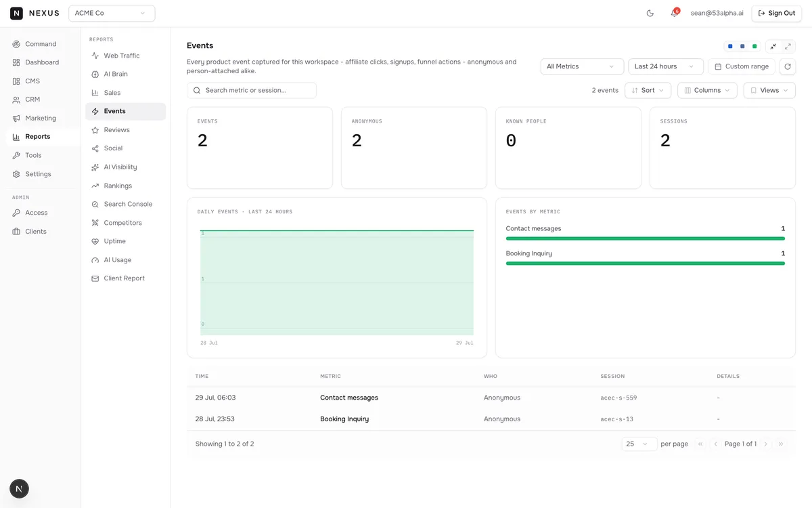Click the Time column header
The height and width of the screenshot is (508, 812).
click(x=202, y=376)
